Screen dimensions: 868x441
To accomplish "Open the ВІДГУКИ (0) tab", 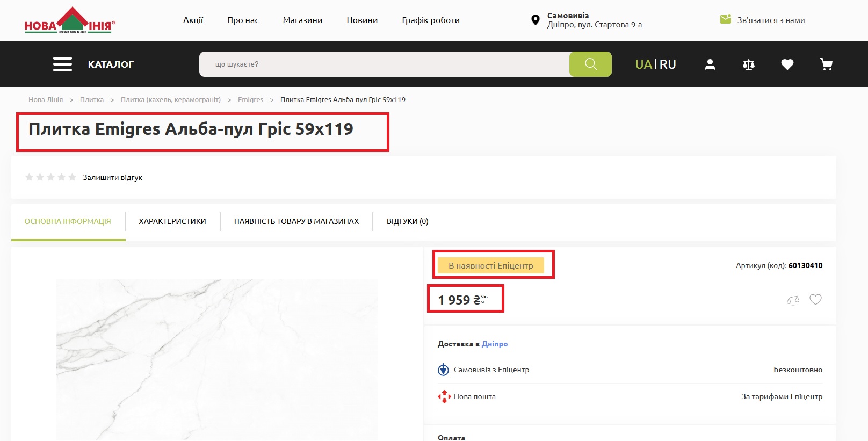I will coord(408,221).
